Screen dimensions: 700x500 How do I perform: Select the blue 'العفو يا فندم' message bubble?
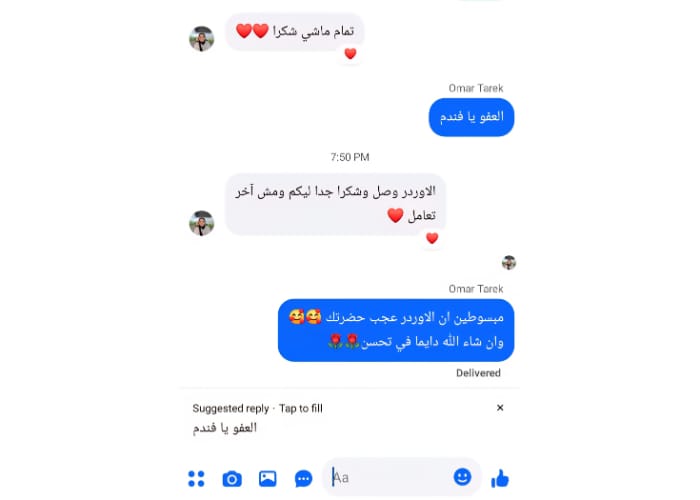471,117
